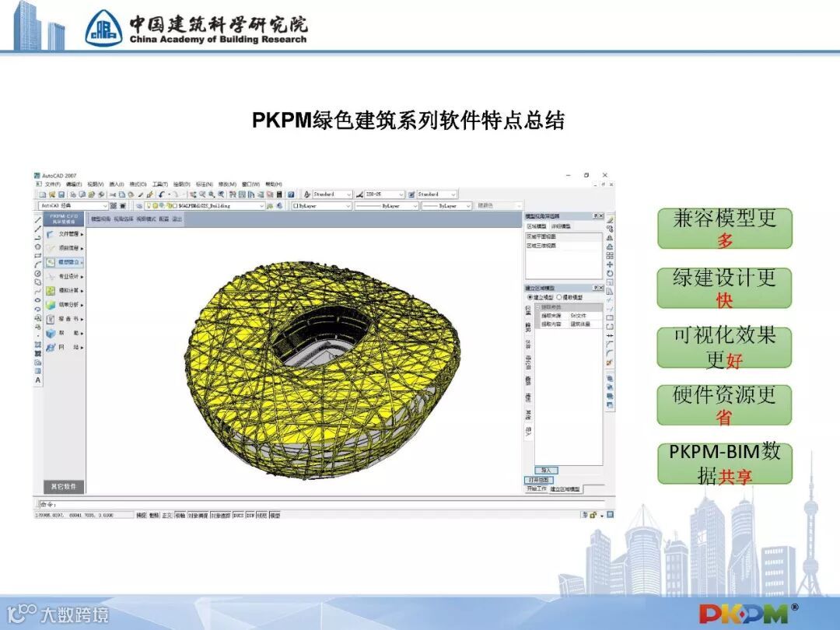Open the 帮助(H) menu
840x630 pixels.
tap(274, 184)
